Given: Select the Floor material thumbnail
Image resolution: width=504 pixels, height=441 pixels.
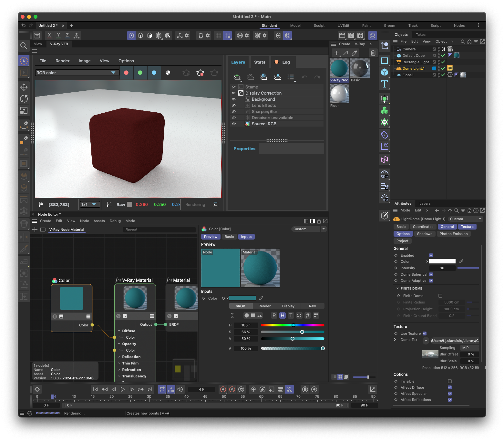Looking at the screenshot, I should (x=339, y=94).
